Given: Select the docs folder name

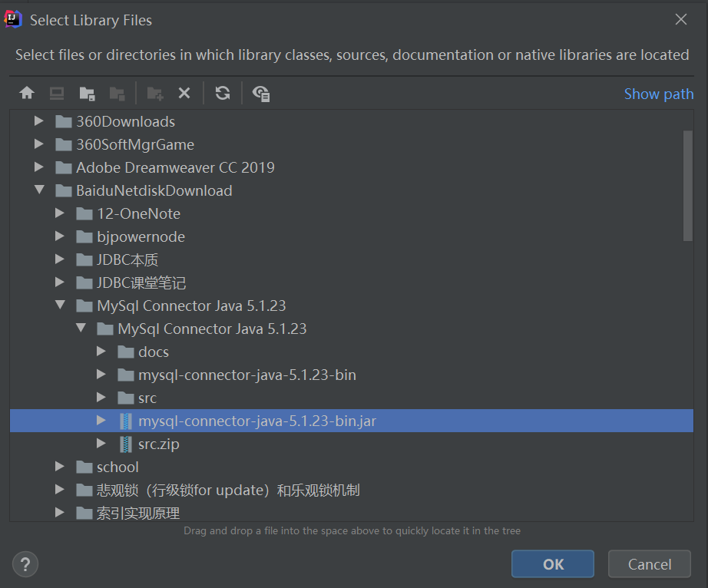Looking at the screenshot, I should click(x=154, y=352).
